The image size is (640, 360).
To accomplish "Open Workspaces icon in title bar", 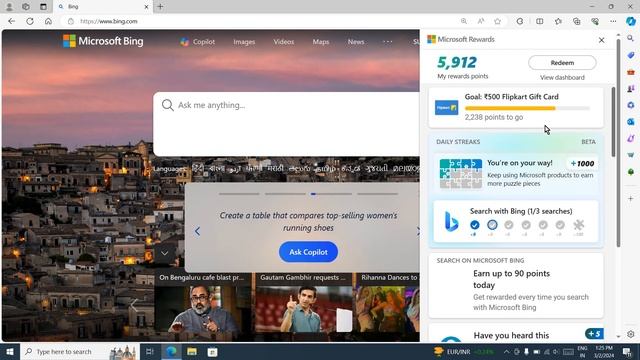I will click(x=26, y=7).
